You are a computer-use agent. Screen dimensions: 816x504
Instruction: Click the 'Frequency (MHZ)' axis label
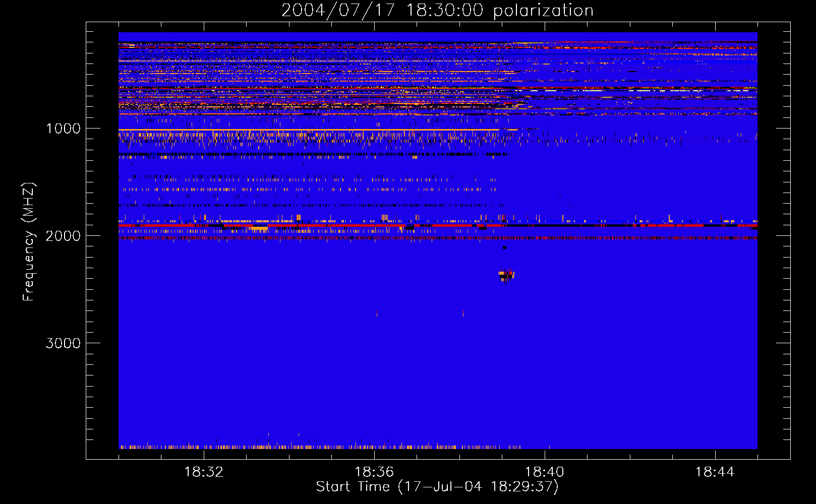pos(29,242)
